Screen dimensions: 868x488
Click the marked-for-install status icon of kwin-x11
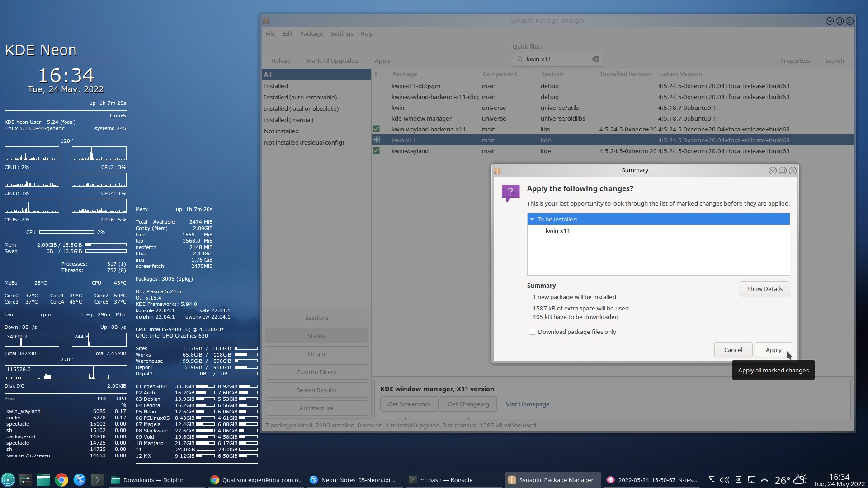click(376, 140)
